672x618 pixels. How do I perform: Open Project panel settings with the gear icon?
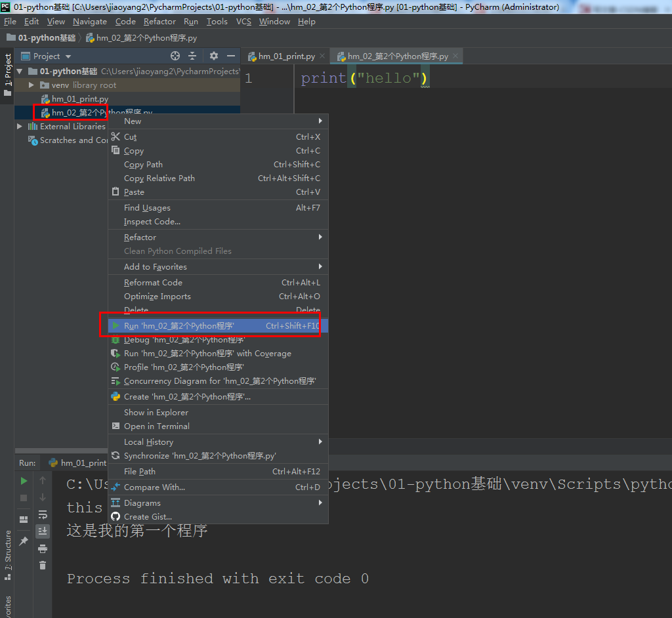(214, 56)
